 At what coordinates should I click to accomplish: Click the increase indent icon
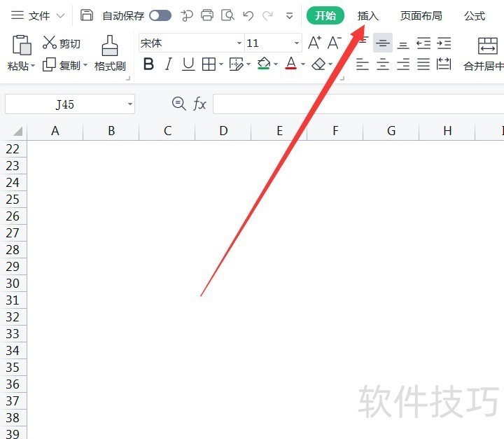click(x=444, y=43)
